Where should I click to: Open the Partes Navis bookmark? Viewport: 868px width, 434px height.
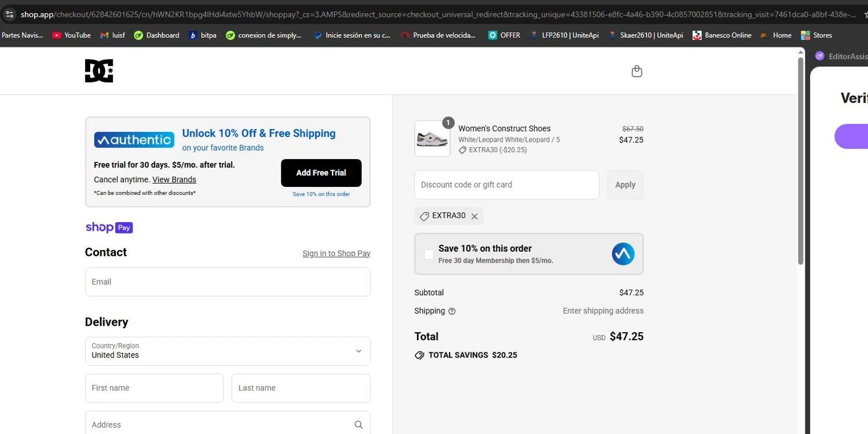(x=22, y=35)
